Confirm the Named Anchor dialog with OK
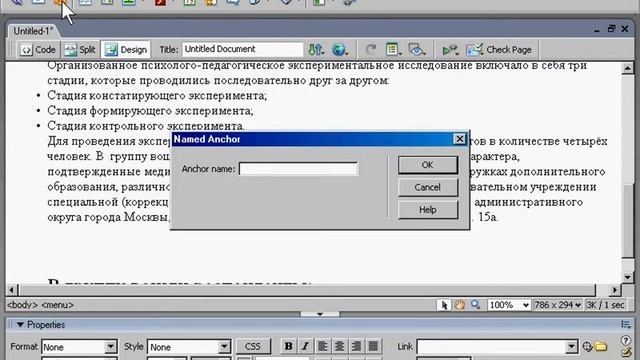This screenshot has height=360, width=640. tap(428, 165)
